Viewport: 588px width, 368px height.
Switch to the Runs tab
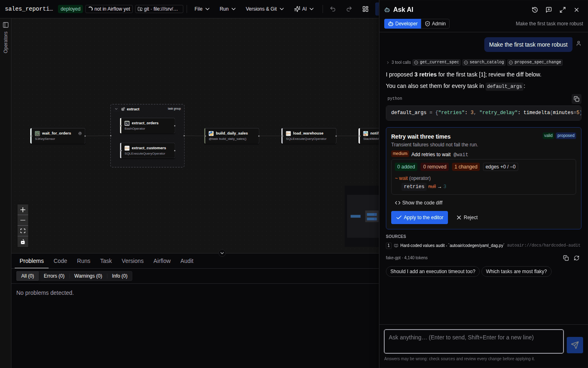pos(84,261)
